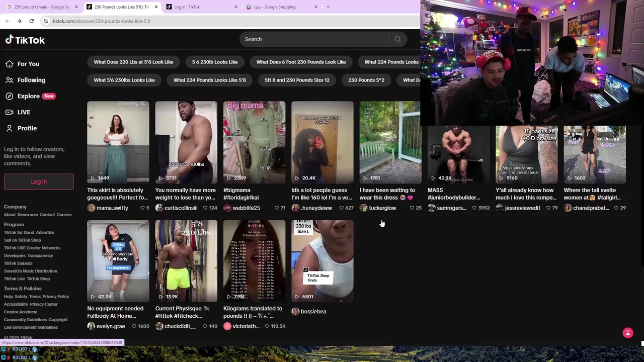Viewport: 644px width, 362px height.
Task: Open the bossiebea TikTok Shop video thumbnail
Action: coord(323,261)
